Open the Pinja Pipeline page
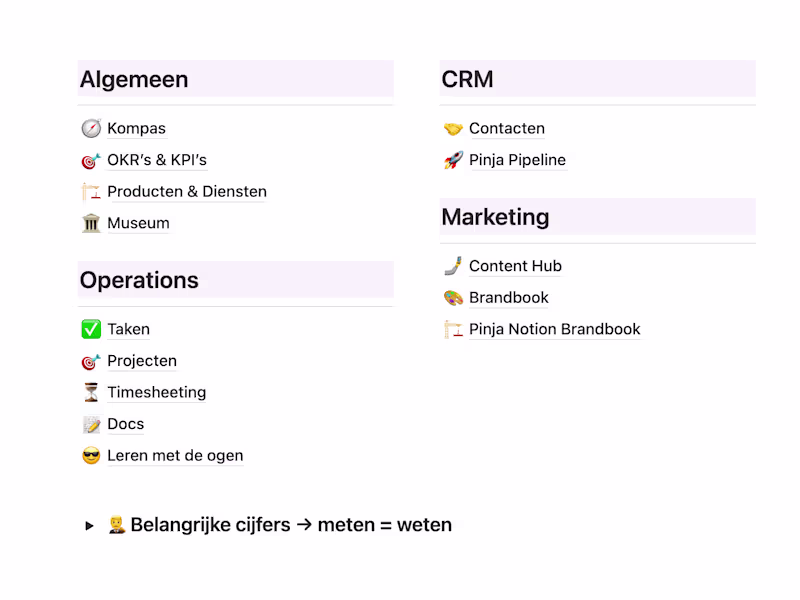Viewport: 800px width, 600px height. (x=517, y=159)
